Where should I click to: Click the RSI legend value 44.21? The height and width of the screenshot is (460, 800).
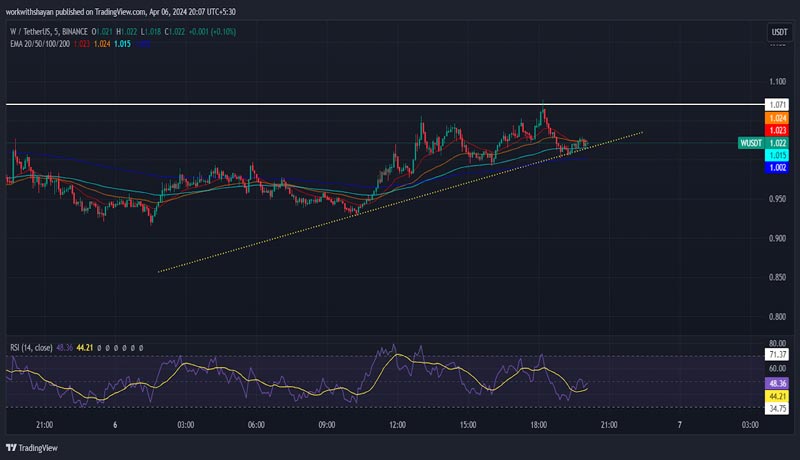[x=85, y=348]
